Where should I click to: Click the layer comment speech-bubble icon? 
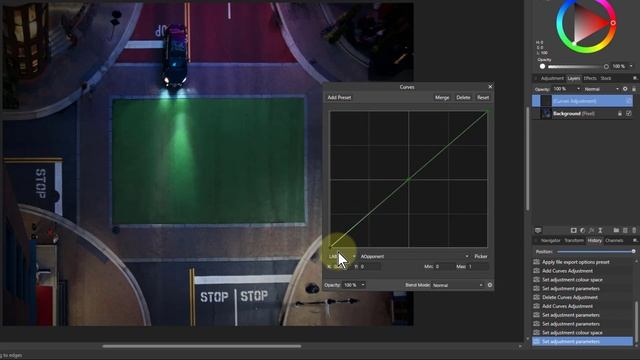point(538,230)
